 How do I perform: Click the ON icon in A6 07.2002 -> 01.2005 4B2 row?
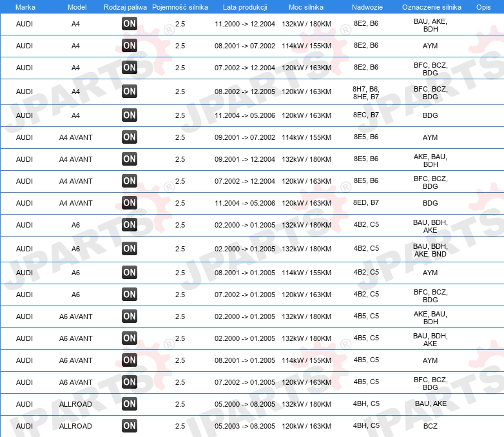130,294
